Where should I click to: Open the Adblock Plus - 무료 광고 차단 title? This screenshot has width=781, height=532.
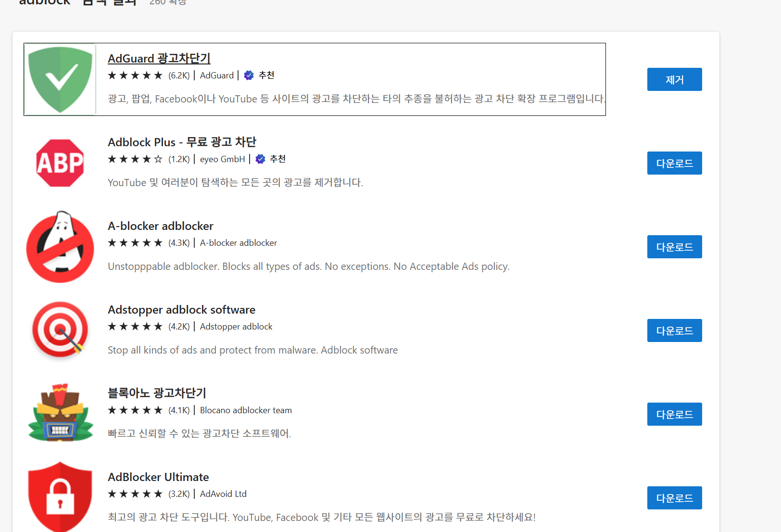(182, 142)
